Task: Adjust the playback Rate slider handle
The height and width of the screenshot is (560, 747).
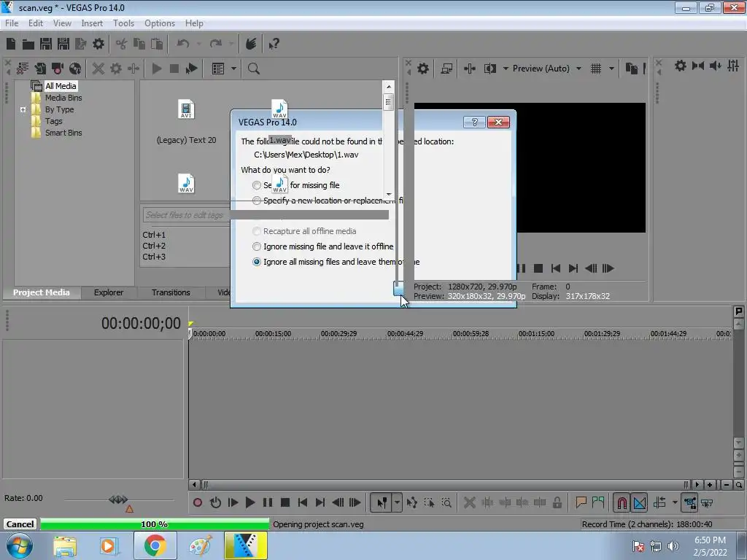Action: pos(117,499)
